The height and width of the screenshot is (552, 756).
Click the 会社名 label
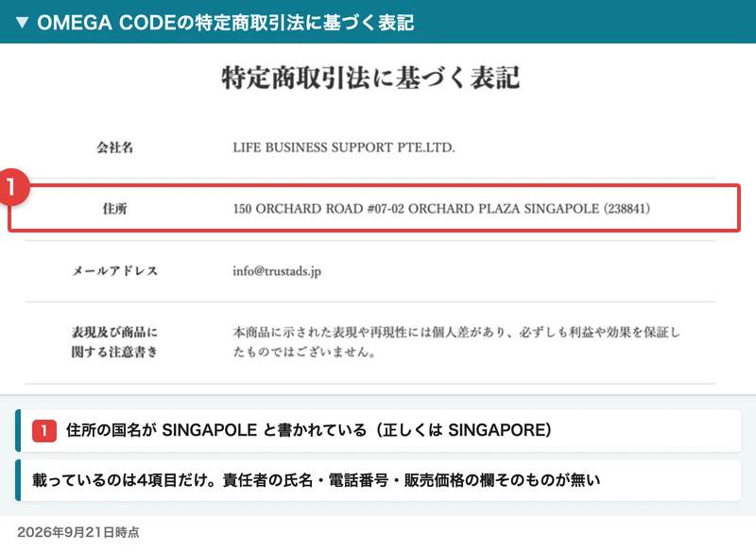[x=114, y=147]
